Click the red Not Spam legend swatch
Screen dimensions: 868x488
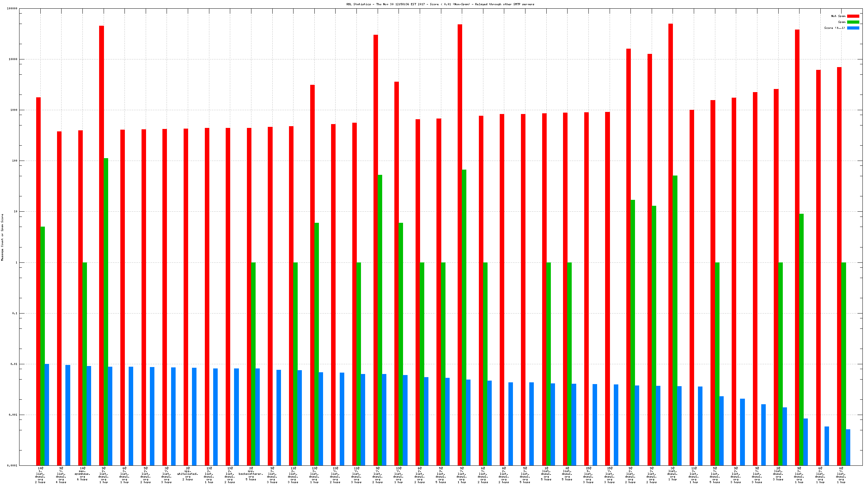click(x=853, y=16)
